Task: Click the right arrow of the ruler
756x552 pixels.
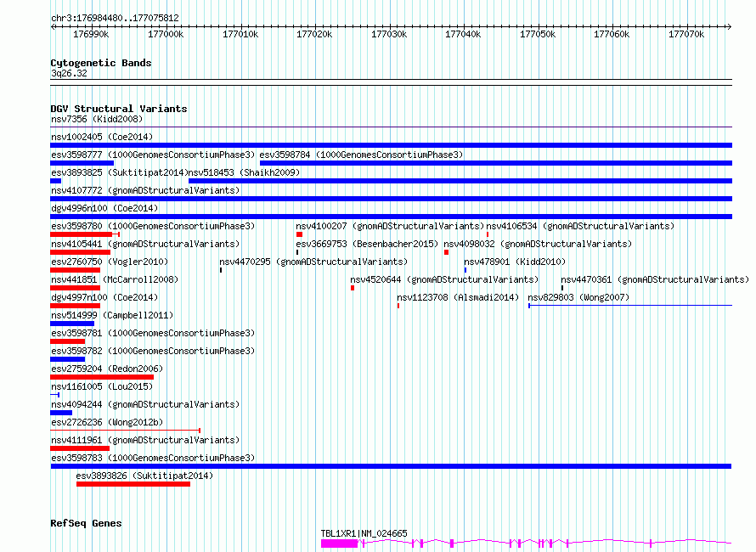Action: 729,26
